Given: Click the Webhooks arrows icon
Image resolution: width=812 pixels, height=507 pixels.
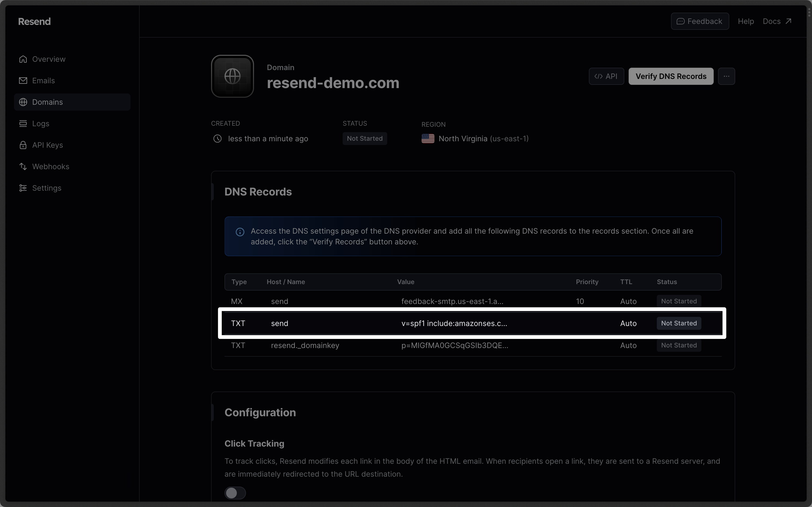Looking at the screenshot, I should [x=23, y=166].
